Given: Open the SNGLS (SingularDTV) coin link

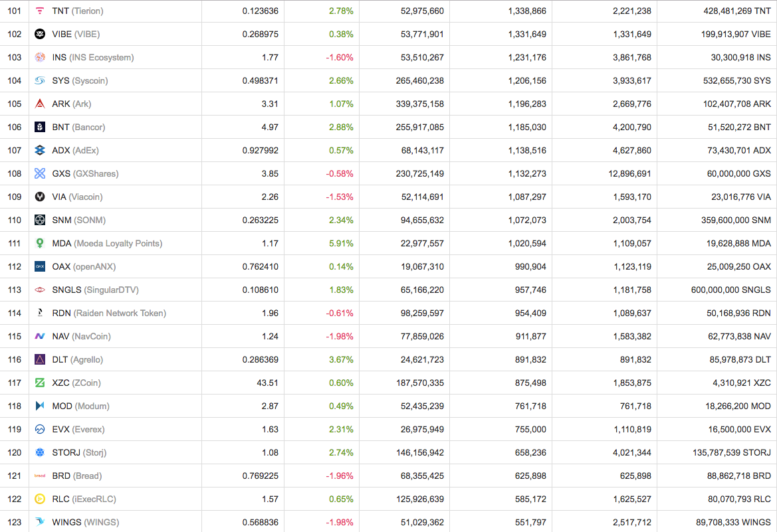Looking at the screenshot, I should [x=95, y=290].
